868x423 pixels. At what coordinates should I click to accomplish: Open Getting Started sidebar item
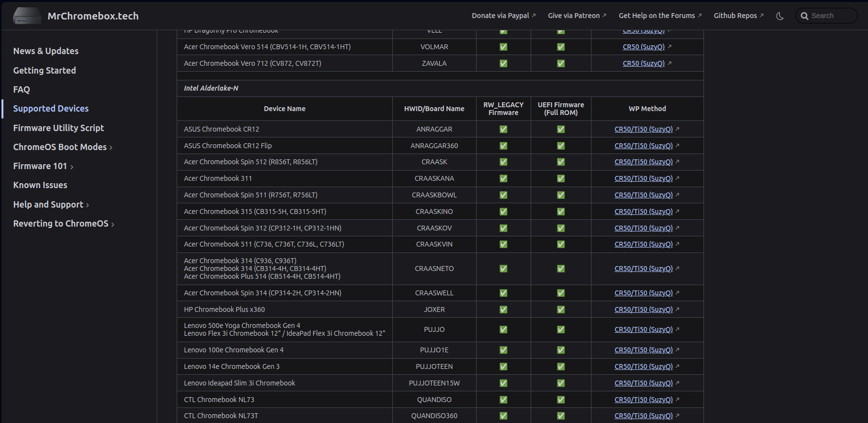point(44,70)
